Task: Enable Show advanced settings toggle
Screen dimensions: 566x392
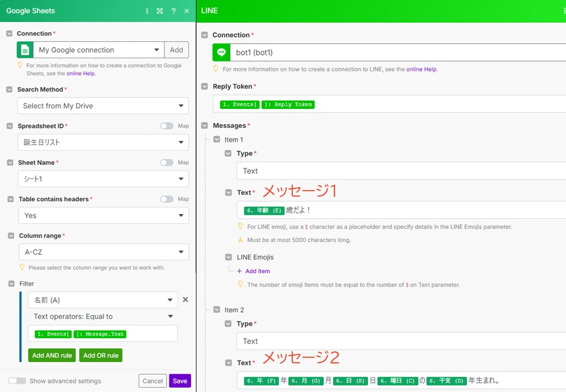Action: (x=17, y=381)
